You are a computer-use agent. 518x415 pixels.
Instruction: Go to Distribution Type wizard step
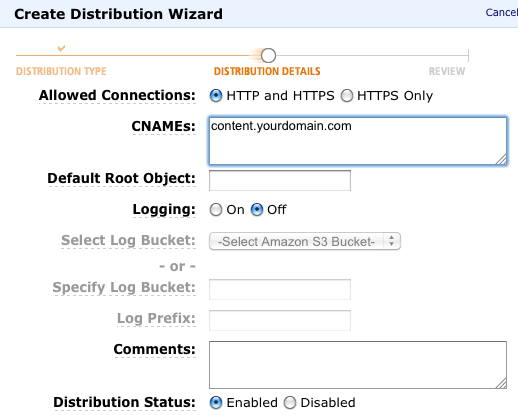tap(61, 71)
